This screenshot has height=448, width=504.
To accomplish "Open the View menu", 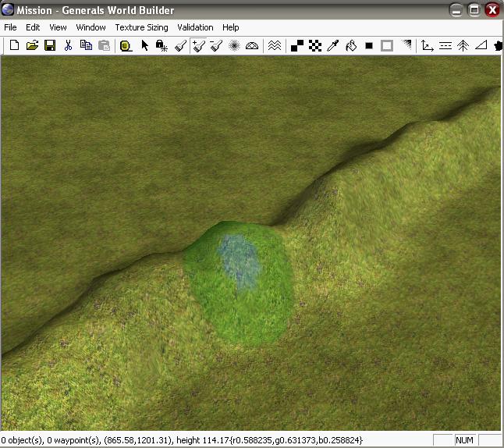I will (58, 27).
